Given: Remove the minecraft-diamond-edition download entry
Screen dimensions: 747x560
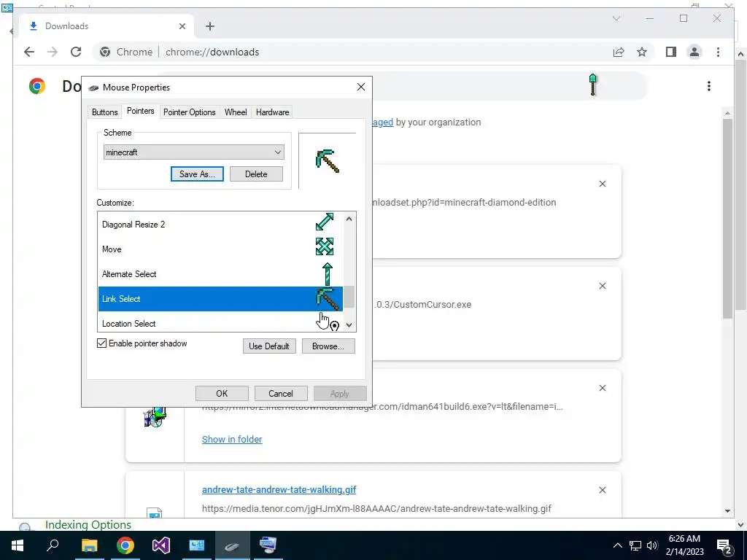Looking at the screenshot, I should tap(602, 184).
